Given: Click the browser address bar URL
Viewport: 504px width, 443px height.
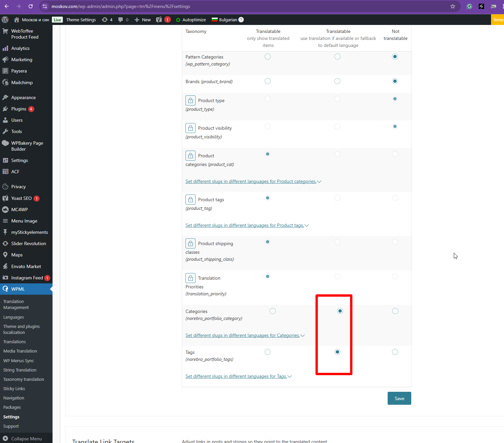Looking at the screenshot, I should tap(121, 6).
